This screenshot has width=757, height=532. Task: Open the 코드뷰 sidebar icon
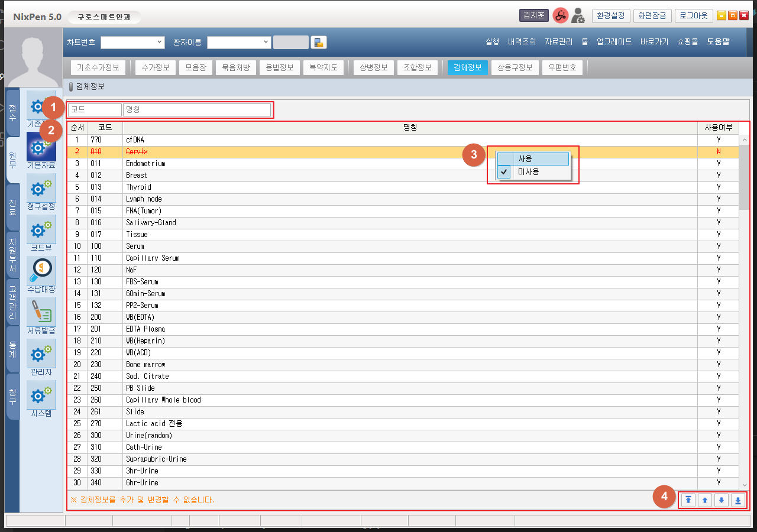(41, 231)
